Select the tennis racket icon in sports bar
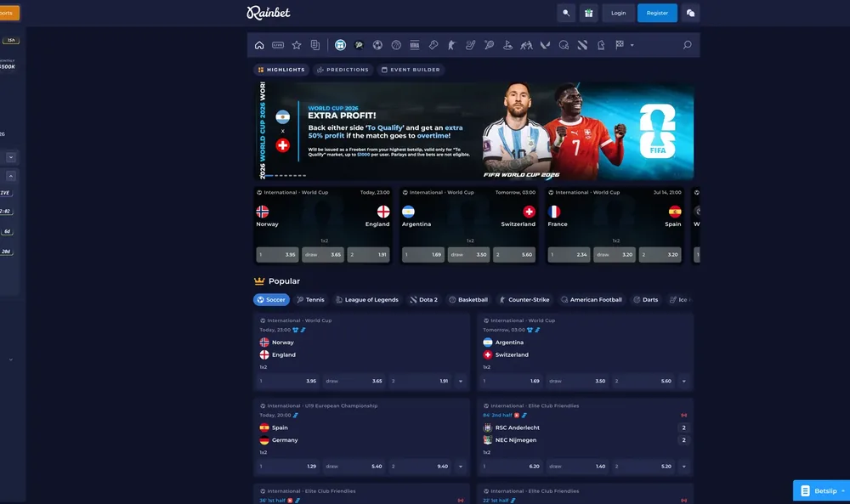Viewport: 850px width, 504px height. point(489,45)
